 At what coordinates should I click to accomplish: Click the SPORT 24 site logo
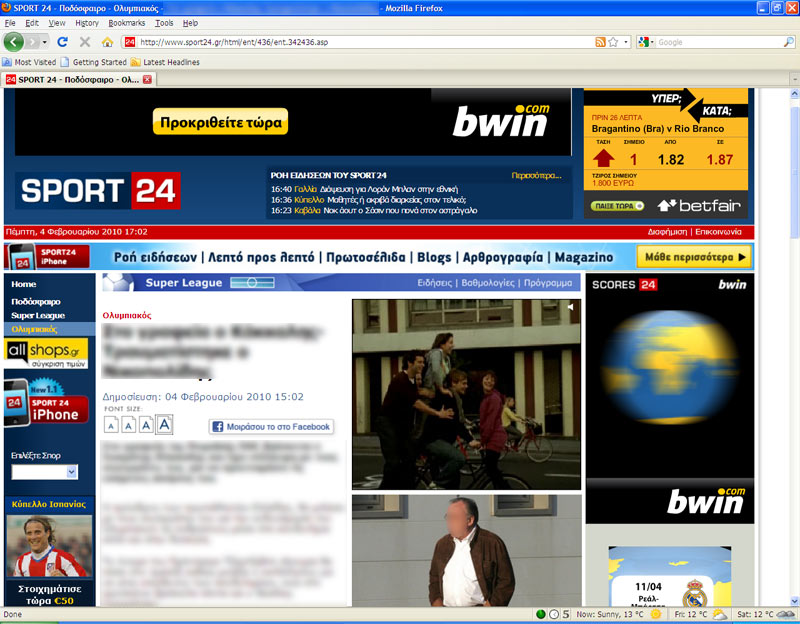tap(98, 190)
